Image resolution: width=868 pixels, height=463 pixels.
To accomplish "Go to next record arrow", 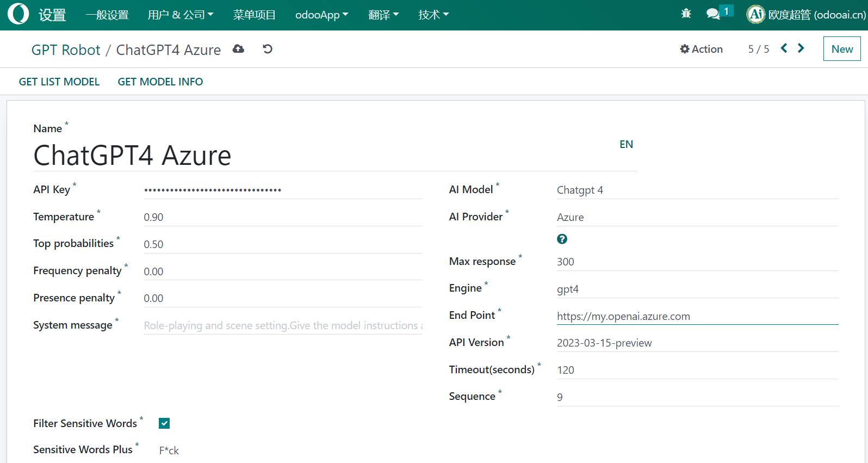I will point(801,48).
